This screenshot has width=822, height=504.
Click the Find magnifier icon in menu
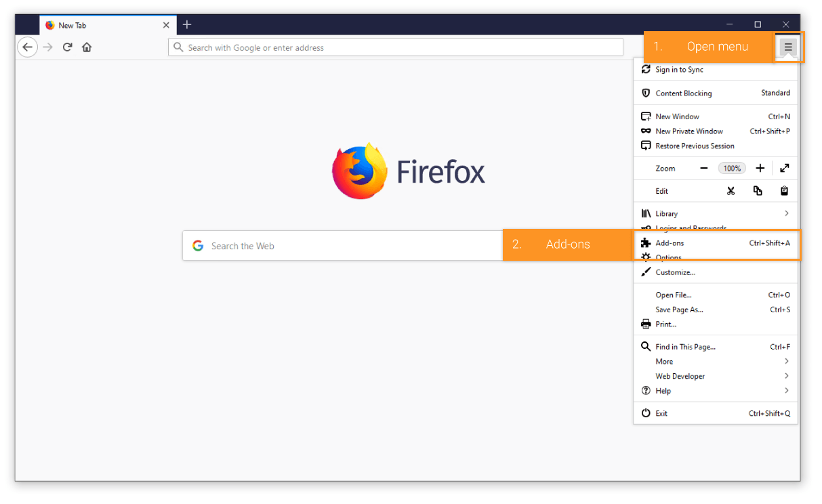[646, 347]
